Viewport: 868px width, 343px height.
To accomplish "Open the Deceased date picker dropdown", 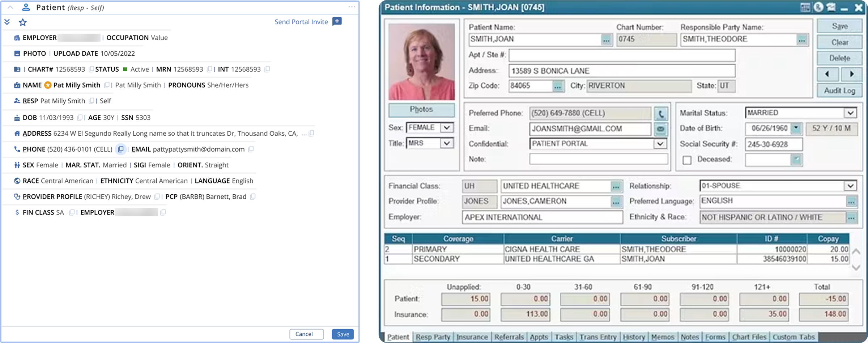I will (x=796, y=160).
